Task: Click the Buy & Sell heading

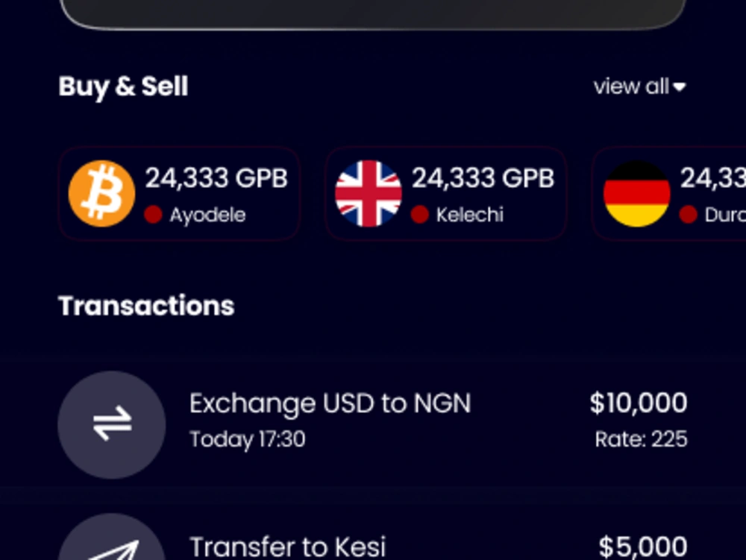Action: (x=124, y=87)
